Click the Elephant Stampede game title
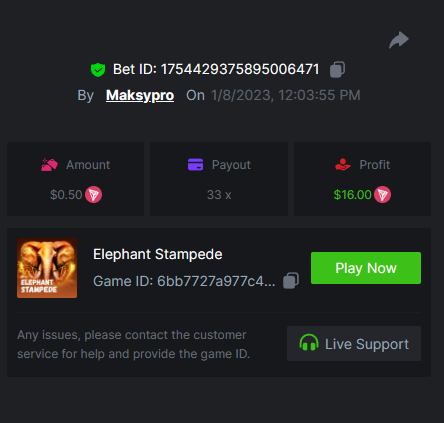The width and height of the screenshot is (444, 423). pos(158,254)
